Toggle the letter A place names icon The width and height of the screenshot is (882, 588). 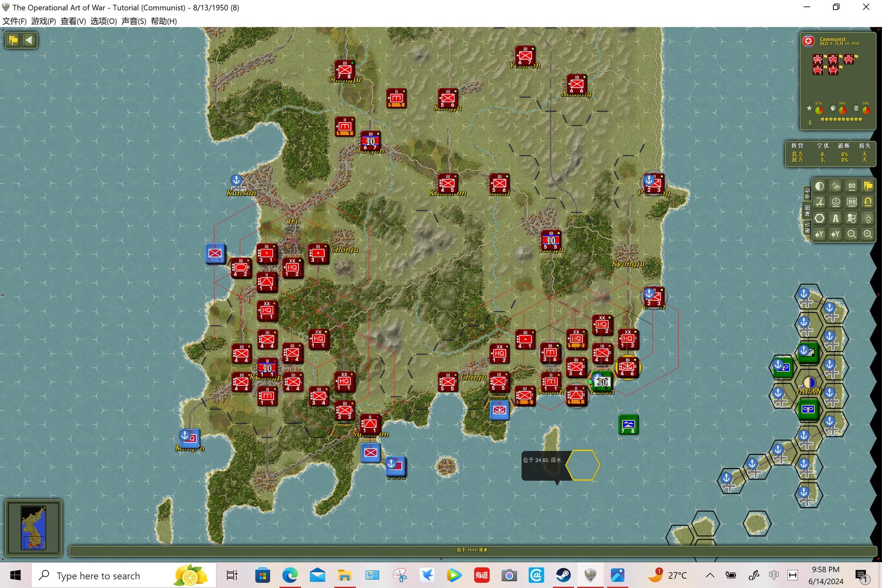point(836,218)
